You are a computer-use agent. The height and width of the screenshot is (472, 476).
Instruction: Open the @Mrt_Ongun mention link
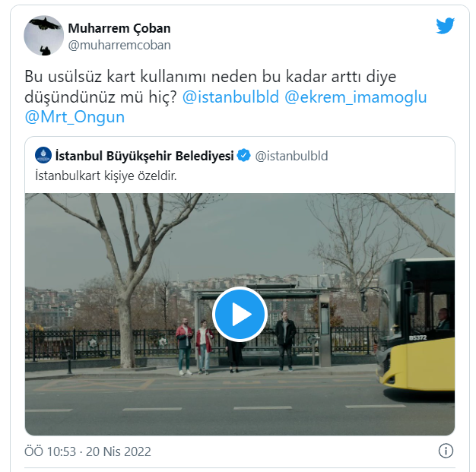75,117
